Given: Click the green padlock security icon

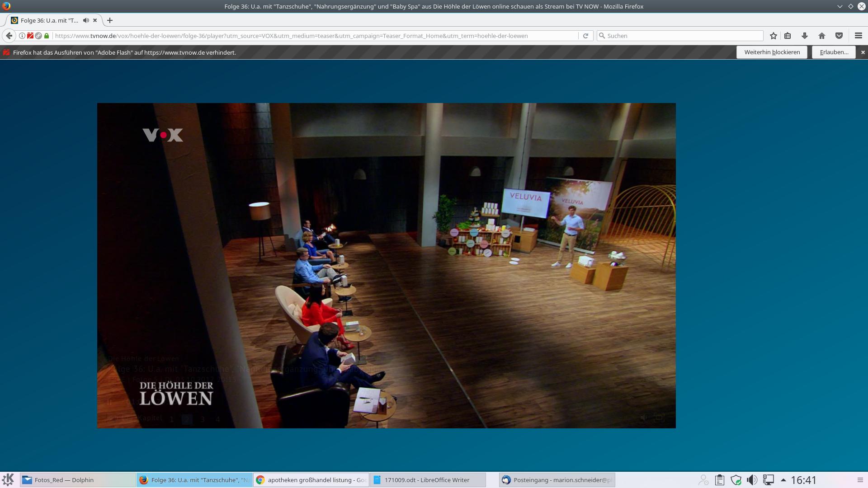Looking at the screenshot, I should pyautogui.click(x=47, y=36).
